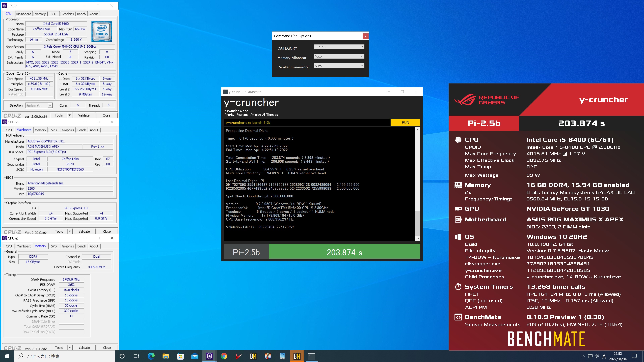Click Close in Memory CPU-Z window
This screenshot has width=644, height=362.
[107, 348]
